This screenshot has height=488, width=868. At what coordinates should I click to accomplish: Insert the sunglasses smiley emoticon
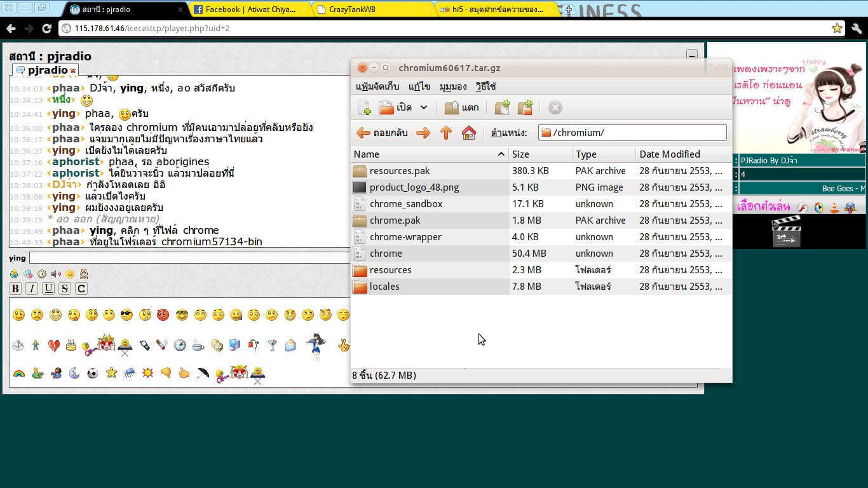coord(126,315)
